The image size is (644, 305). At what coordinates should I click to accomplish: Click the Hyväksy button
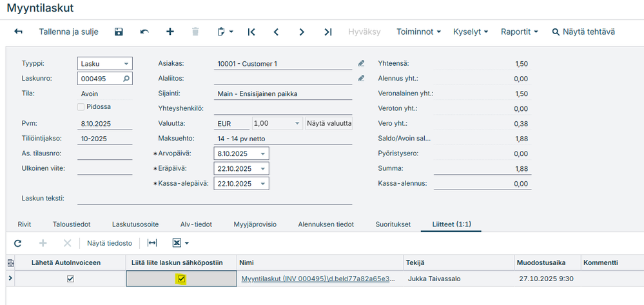pyautogui.click(x=364, y=32)
